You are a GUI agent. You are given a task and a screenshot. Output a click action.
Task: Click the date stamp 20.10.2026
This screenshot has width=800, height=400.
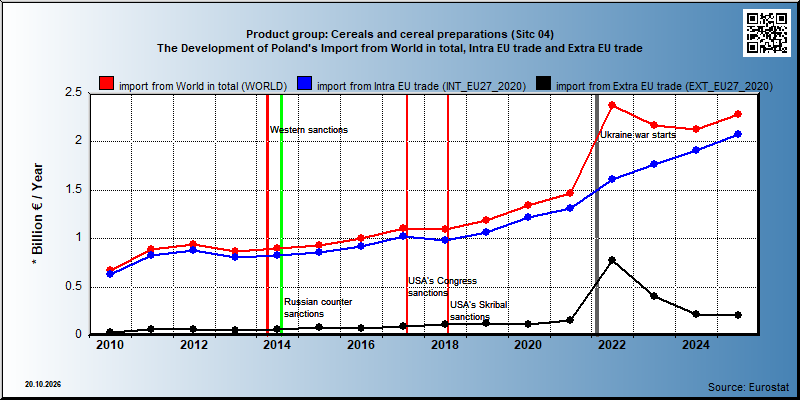42,384
